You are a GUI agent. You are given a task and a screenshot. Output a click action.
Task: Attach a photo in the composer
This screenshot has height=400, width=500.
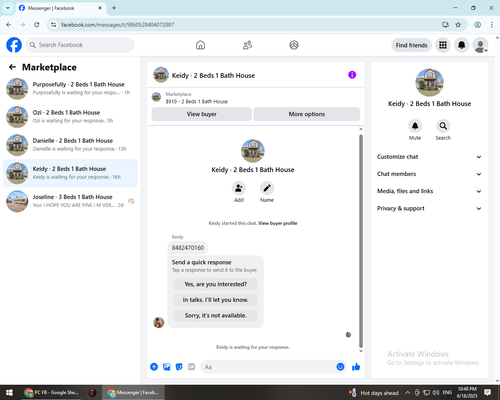coord(167,367)
